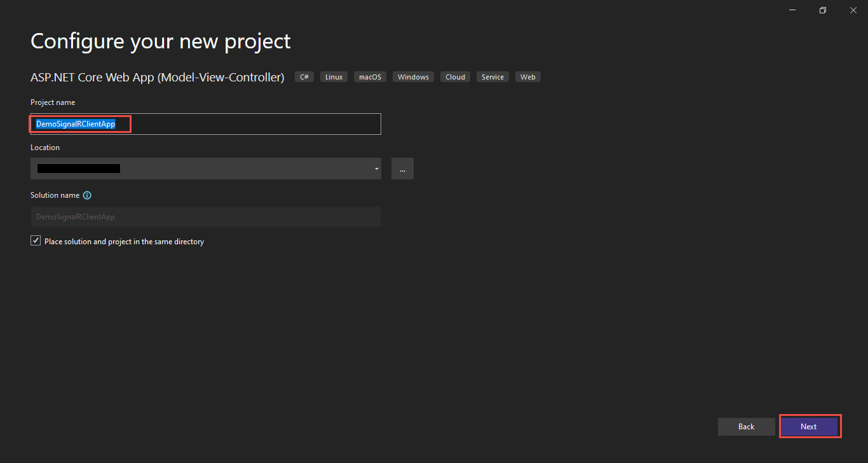
Task: Click the Solution name info icon
Action: (x=88, y=196)
